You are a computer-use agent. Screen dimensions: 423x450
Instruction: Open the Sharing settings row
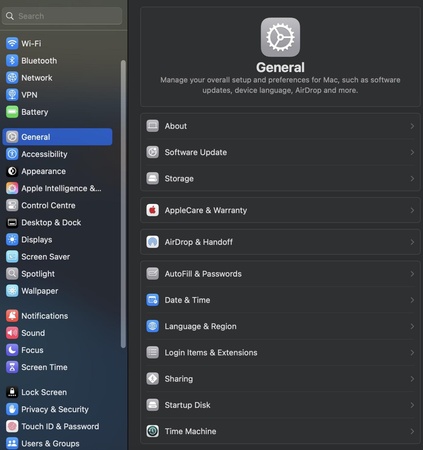point(280,379)
